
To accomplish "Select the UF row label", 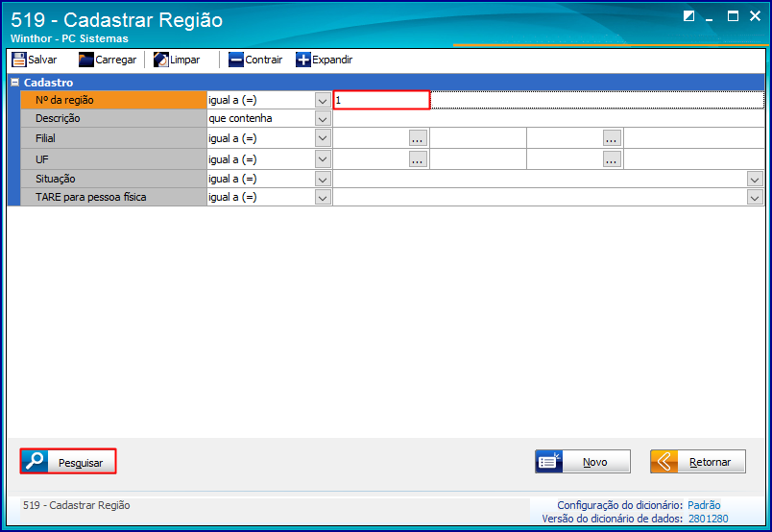I will coord(113,159).
